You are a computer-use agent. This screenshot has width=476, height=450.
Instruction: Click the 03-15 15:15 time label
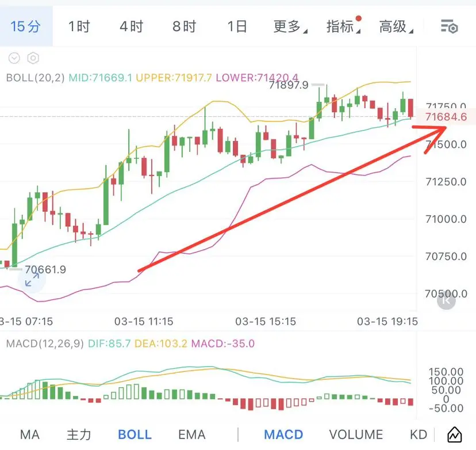tap(266, 322)
